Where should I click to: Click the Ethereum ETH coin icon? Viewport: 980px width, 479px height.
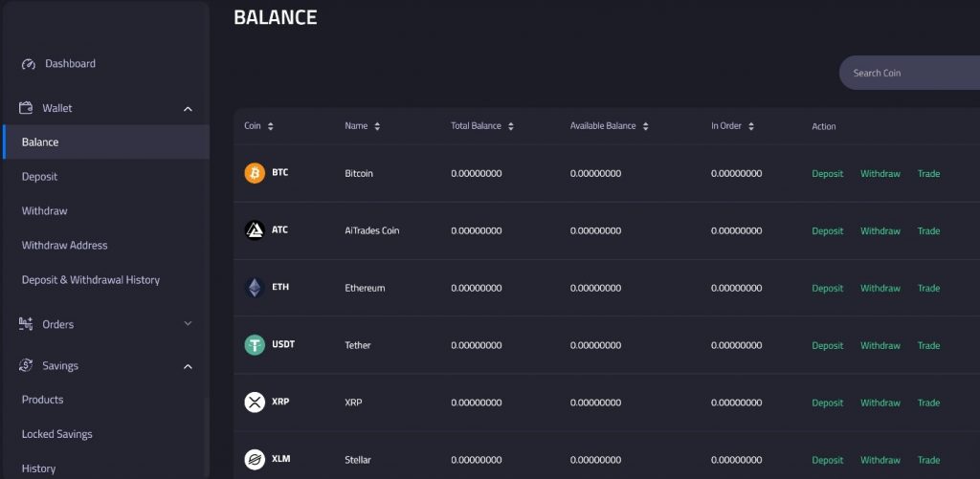coord(255,288)
